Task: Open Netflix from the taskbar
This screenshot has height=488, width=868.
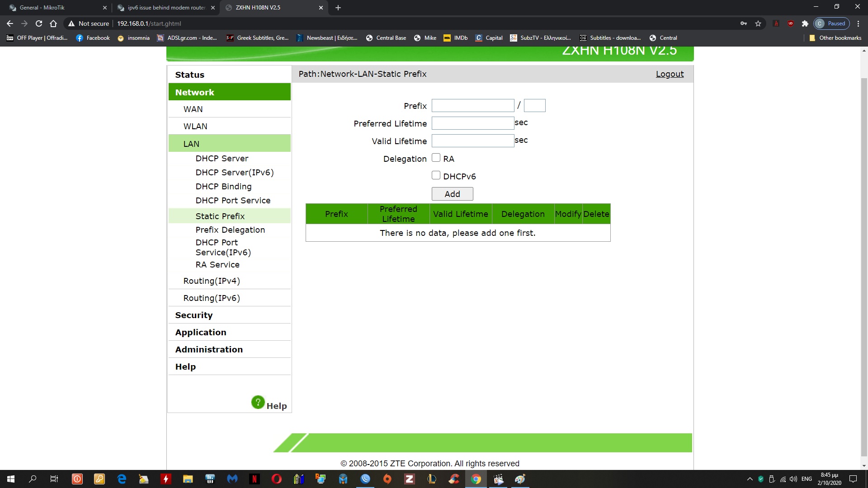Action: [255, 479]
